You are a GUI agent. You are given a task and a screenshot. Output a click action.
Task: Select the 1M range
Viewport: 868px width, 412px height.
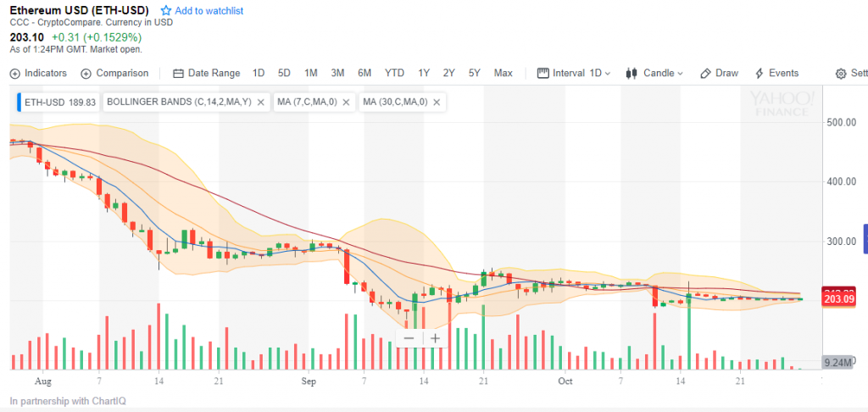tap(310, 73)
